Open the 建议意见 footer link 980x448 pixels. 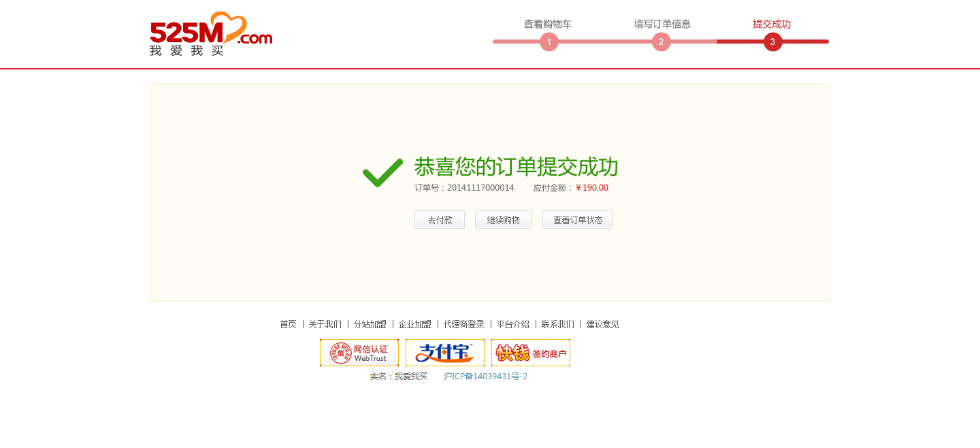click(x=603, y=324)
